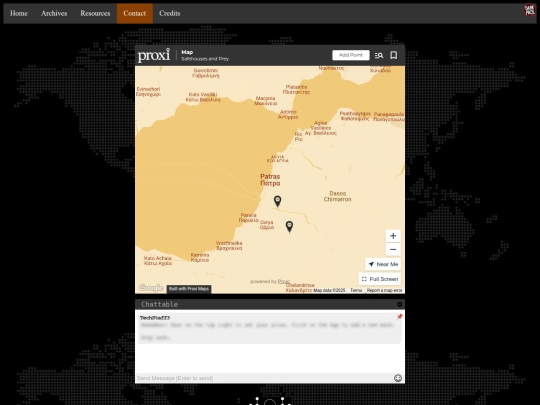Viewport: 540px width, 405px height.
Task: Zoom in with the plus button
Action: point(393,236)
